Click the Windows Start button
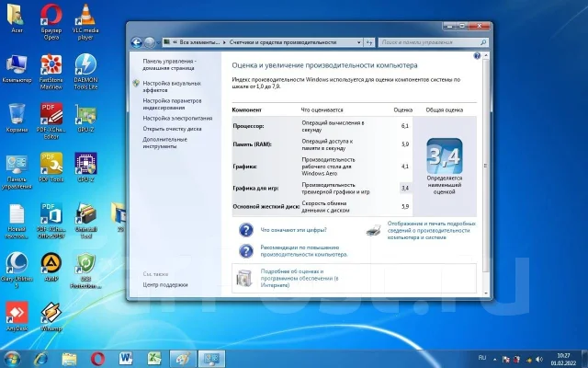Viewport: 588px width, 368px height. click(12, 359)
